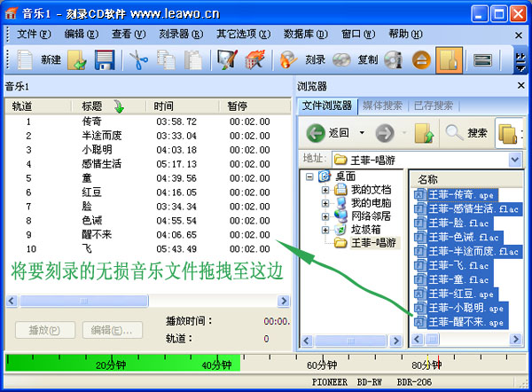Cut selection with scissors icon

[x=137, y=59]
